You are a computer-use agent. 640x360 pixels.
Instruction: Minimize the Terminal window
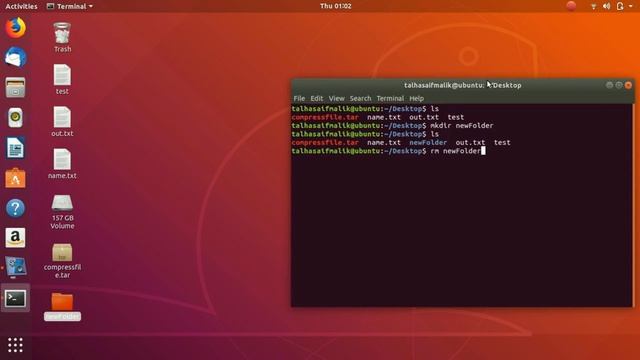(609, 85)
